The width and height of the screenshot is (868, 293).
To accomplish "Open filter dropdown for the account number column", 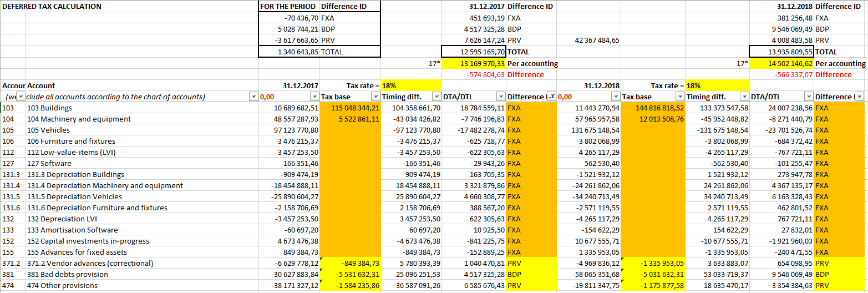I will 21,97.
